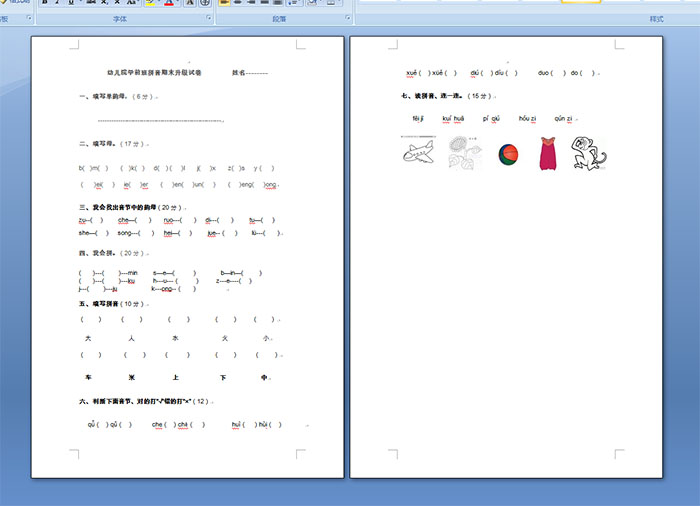
Task: Open the 字体 font dialog launcher
Action: coord(208,18)
